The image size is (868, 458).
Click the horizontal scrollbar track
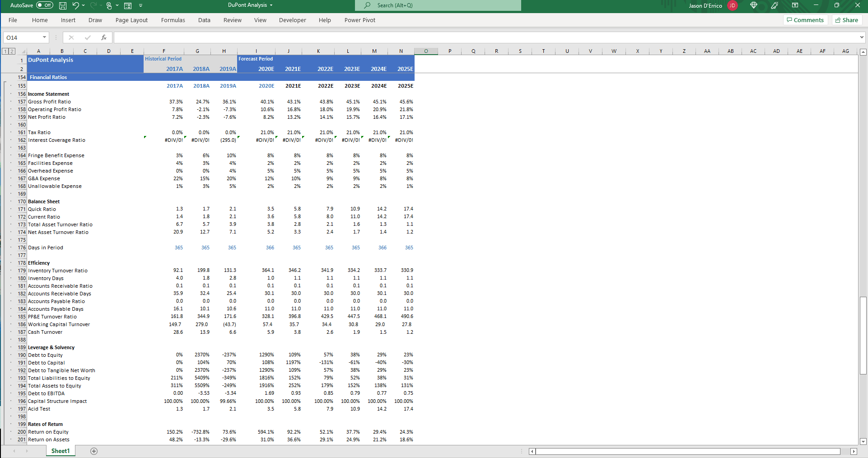(845, 451)
